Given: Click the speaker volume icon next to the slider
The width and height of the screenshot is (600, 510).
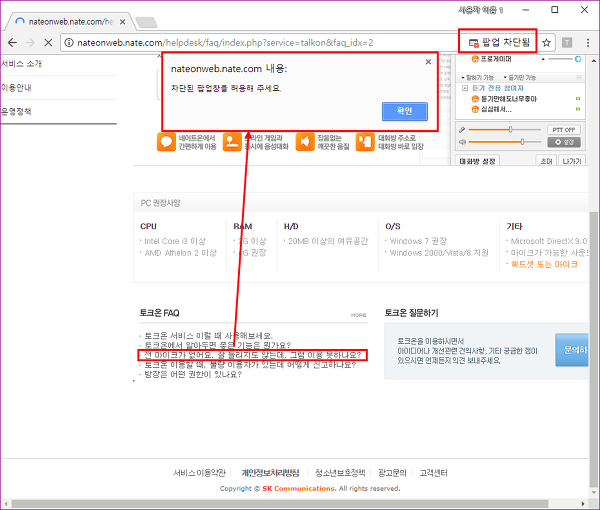Looking at the screenshot, I should (462, 142).
